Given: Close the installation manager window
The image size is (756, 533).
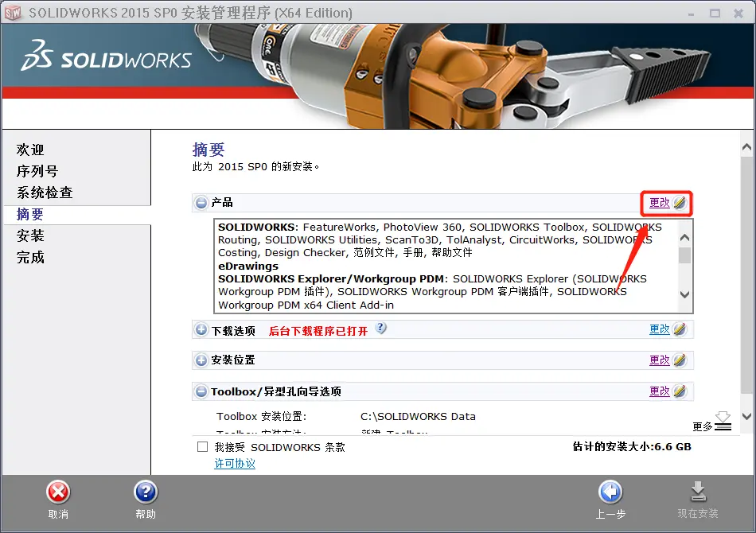Looking at the screenshot, I should pyautogui.click(x=738, y=14).
